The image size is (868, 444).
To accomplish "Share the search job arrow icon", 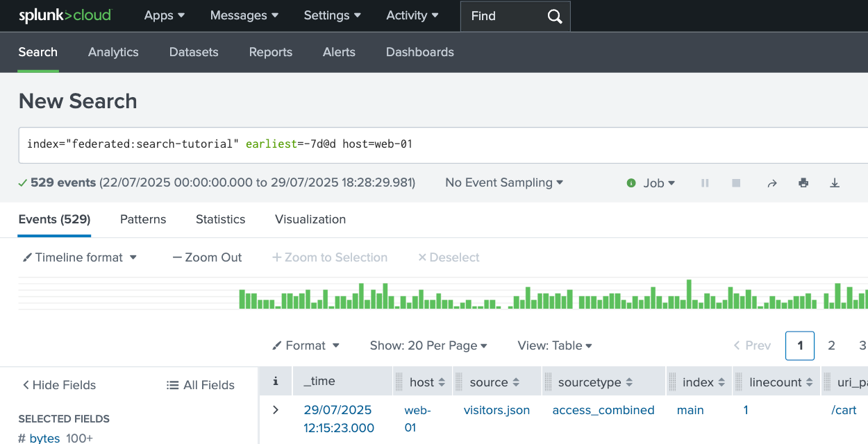I will click(x=771, y=183).
